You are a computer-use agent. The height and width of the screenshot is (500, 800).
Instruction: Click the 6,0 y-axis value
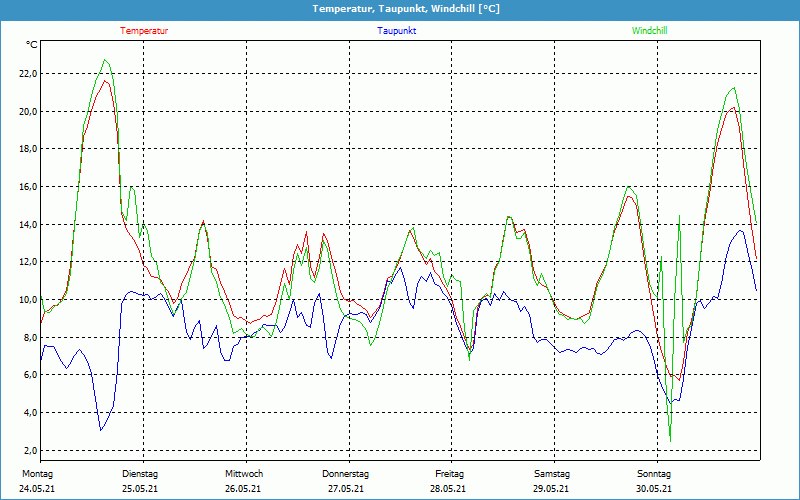coord(30,375)
